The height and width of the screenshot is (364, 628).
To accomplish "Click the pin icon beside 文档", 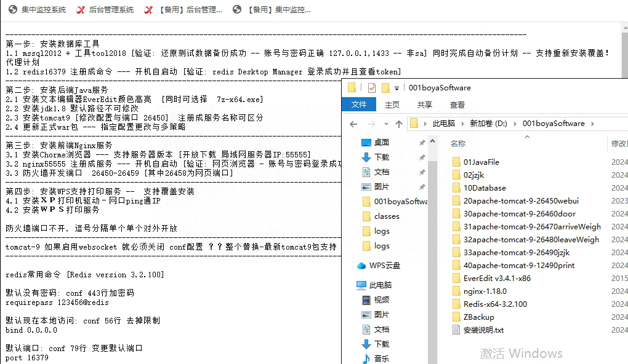I will [x=422, y=172].
